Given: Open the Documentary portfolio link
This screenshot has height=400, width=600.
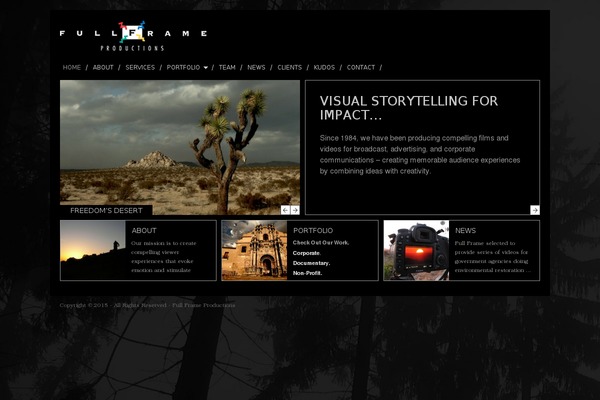Looking at the screenshot, I should (311, 263).
